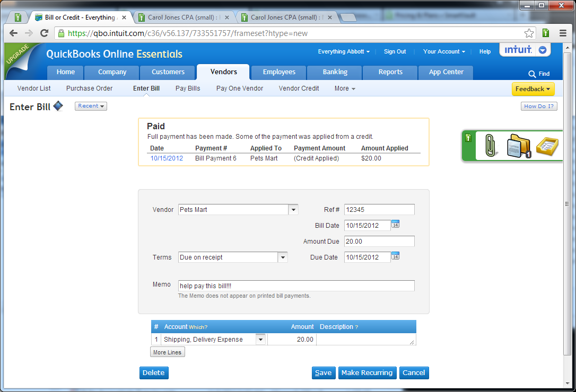Click the Make Recurring button
This screenshot has width=576, height=392.
(367, 373)
